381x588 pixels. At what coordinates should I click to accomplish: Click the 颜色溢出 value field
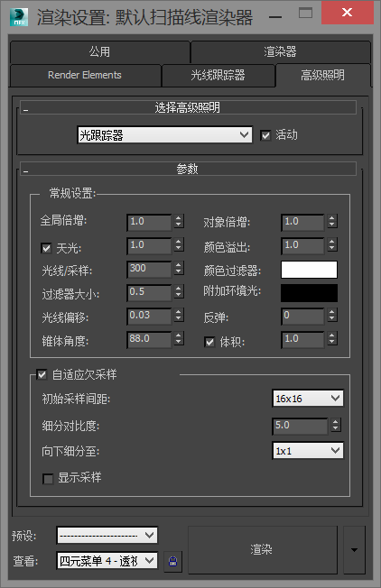click(302, 245)
